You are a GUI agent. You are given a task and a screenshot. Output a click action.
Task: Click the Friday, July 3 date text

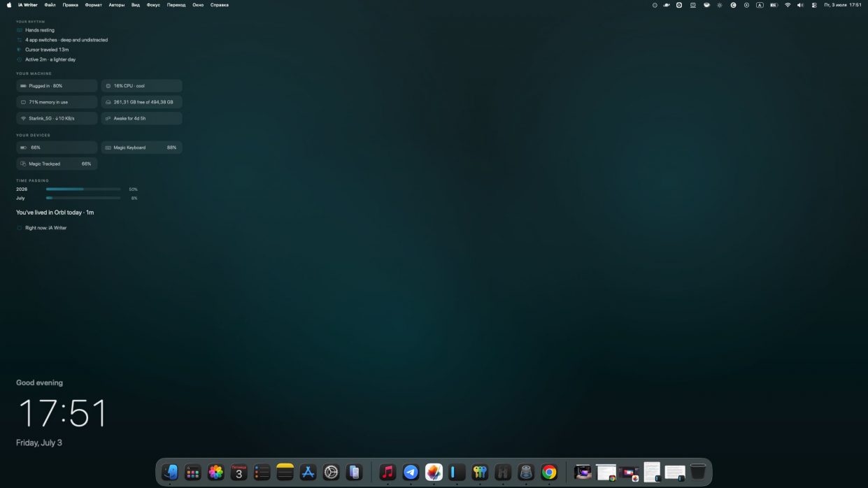pyautogui.click(x=39, y=443)
